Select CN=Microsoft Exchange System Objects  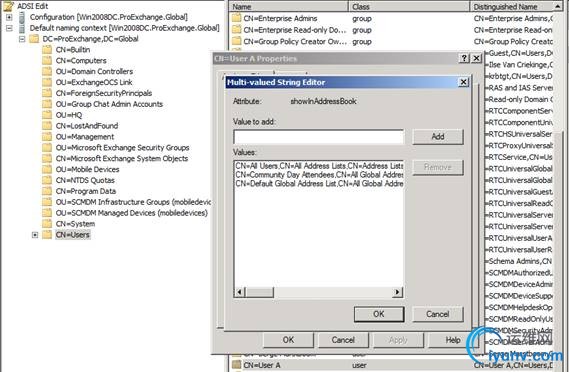pyautogui.click(x=122, y=159)
